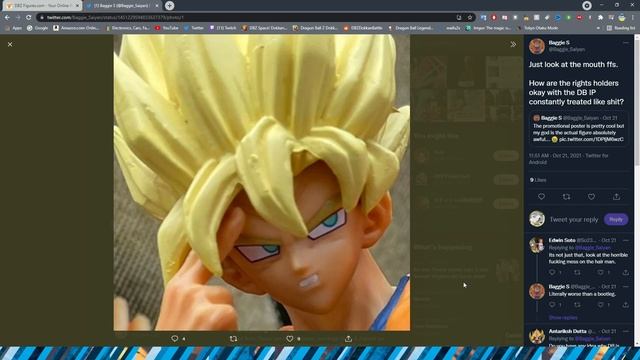
Task: Open Edwin Soto's avatar
Action: pyautogui.click(x=537, y=245)
